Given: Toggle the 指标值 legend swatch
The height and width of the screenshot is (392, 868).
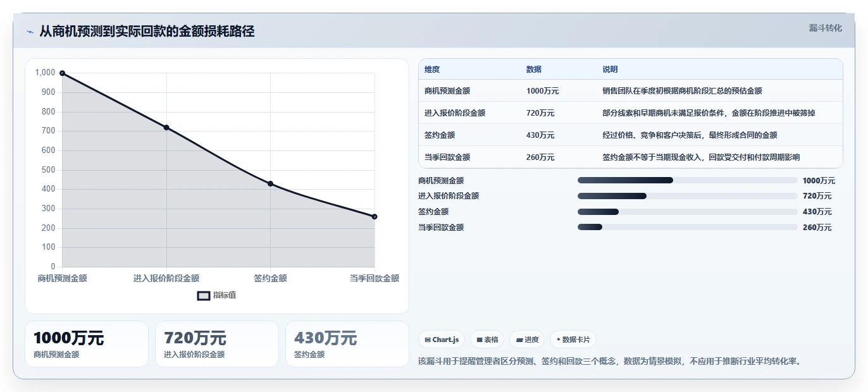Looking at the screenshot, I should (x=204, y=295).
